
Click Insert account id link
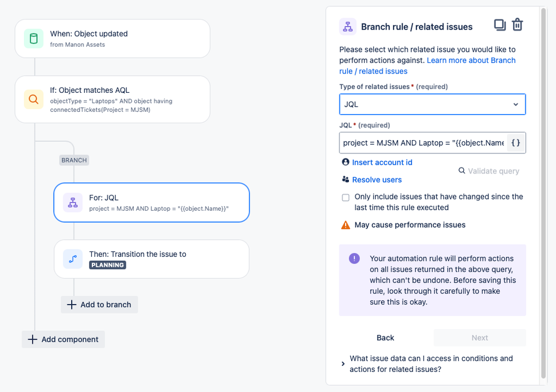[x=382, y=162]
